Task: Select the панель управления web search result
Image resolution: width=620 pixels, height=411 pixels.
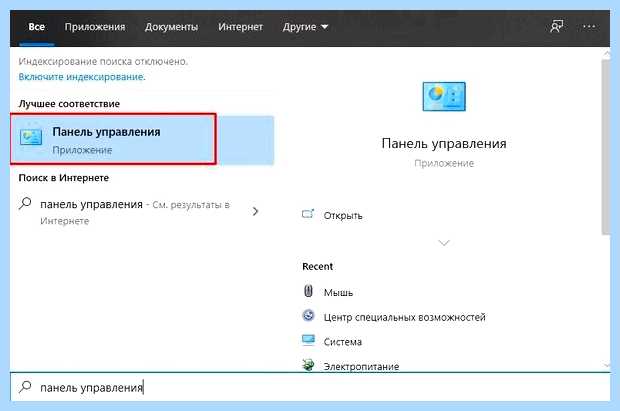Action: pyautogui.click(x=134, y=212)
